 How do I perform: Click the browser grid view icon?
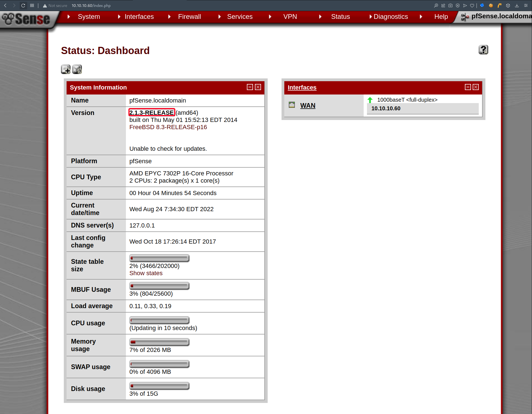click(x=32, y=6)
